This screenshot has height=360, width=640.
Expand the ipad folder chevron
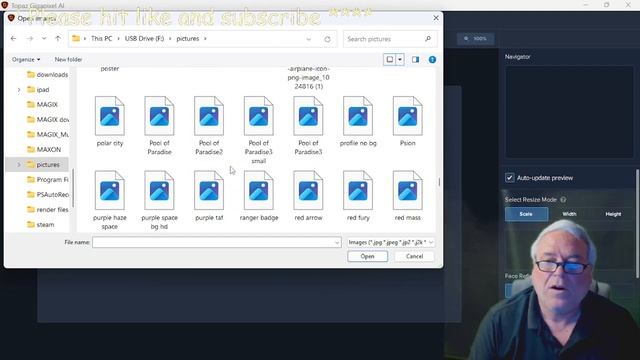19,90
